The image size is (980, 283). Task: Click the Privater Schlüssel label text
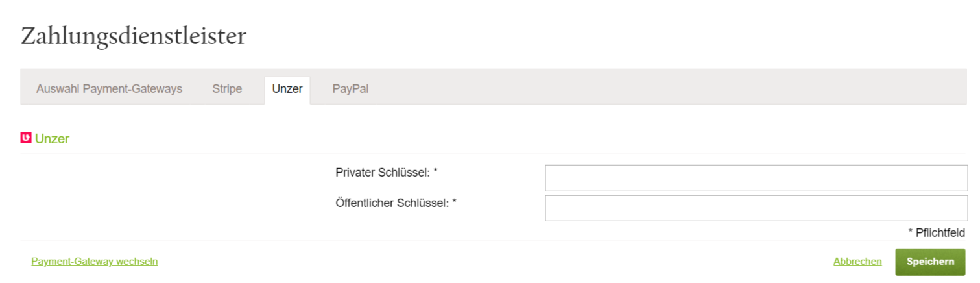tap(383, 173)
